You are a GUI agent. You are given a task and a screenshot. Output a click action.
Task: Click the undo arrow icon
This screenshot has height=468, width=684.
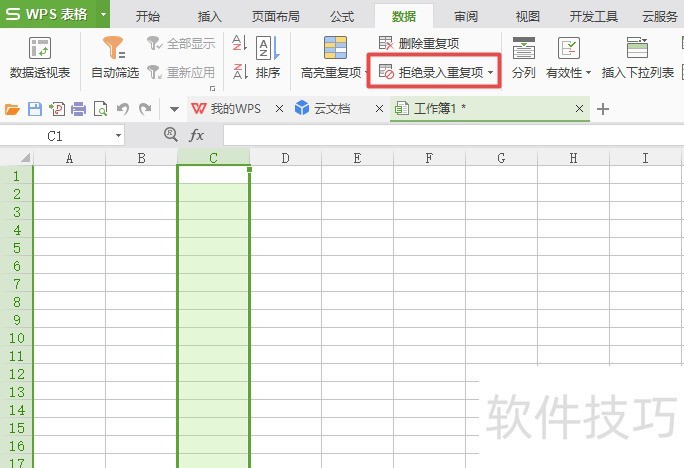pos(123,109)
